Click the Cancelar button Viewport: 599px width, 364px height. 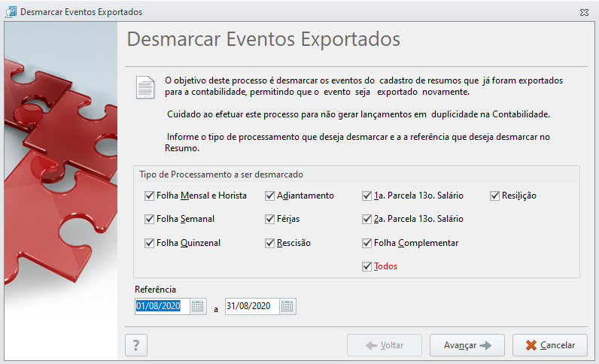(x=550, y=345)
